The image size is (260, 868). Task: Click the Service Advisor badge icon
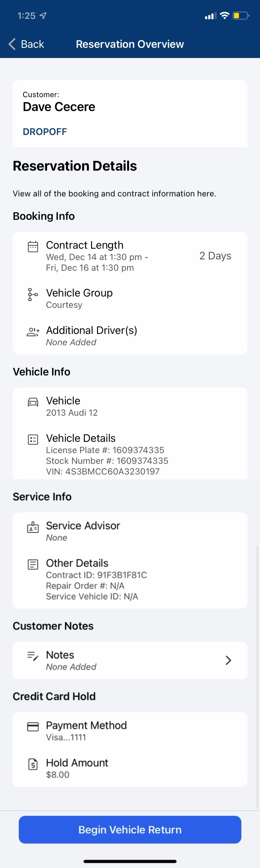coord(33,527)
